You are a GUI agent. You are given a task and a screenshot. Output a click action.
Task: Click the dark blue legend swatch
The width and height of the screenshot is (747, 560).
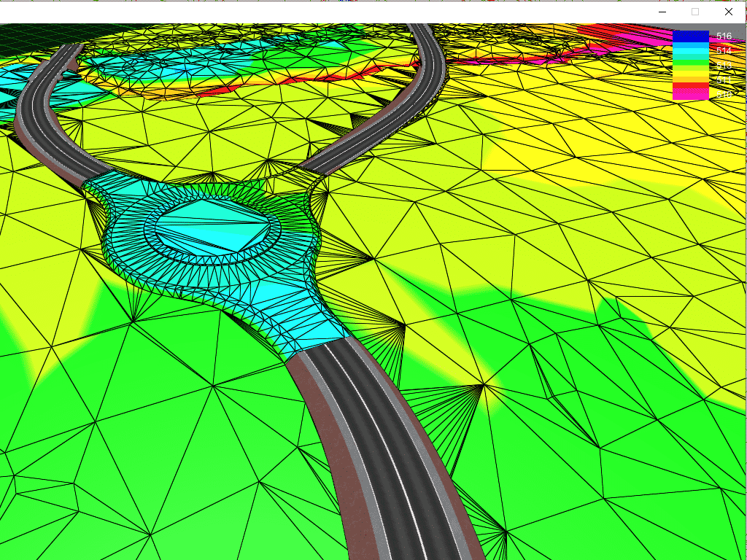pyautogui.click(x=690, y=36)
